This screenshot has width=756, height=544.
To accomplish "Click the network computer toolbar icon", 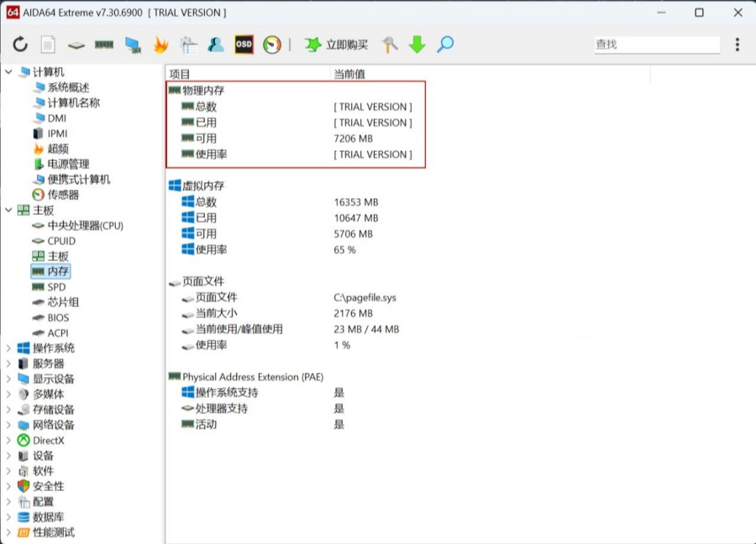I will tap(133, 44).
